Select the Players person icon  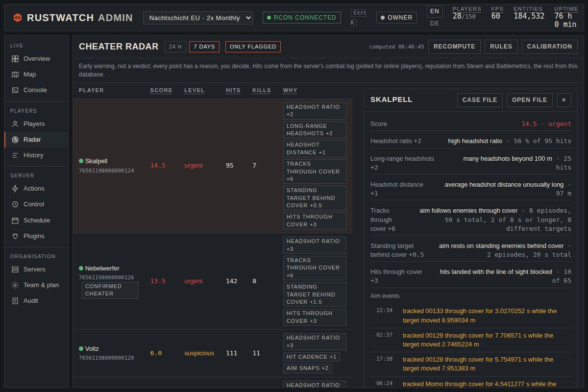pos(15,124)
